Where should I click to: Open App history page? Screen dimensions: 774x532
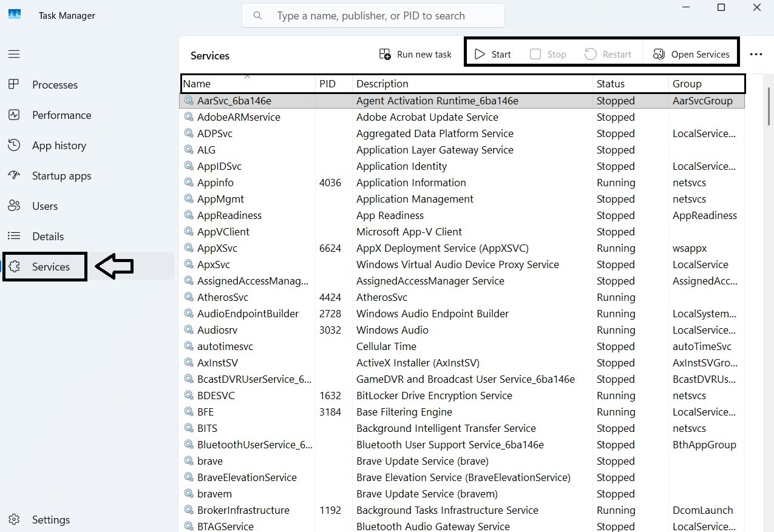47,146
